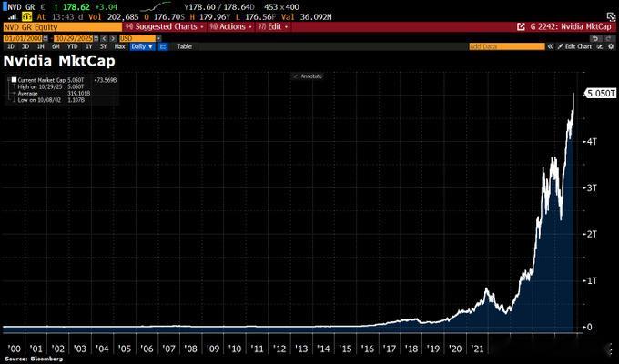
Task: Click the USD currency field
Action: (137, 38)
